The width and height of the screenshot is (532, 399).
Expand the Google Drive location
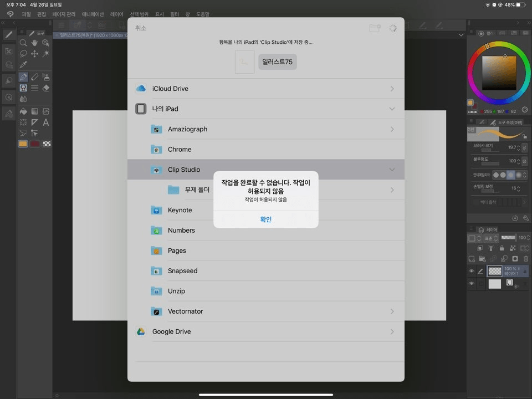(x=392, y=332)
